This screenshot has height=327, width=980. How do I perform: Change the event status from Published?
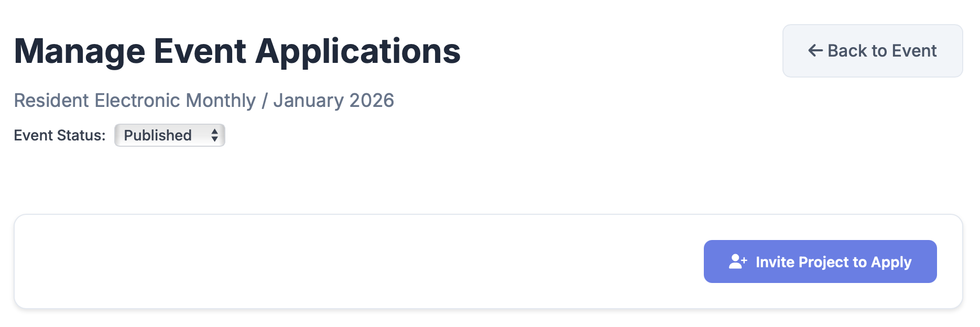(x=169, y=135)
